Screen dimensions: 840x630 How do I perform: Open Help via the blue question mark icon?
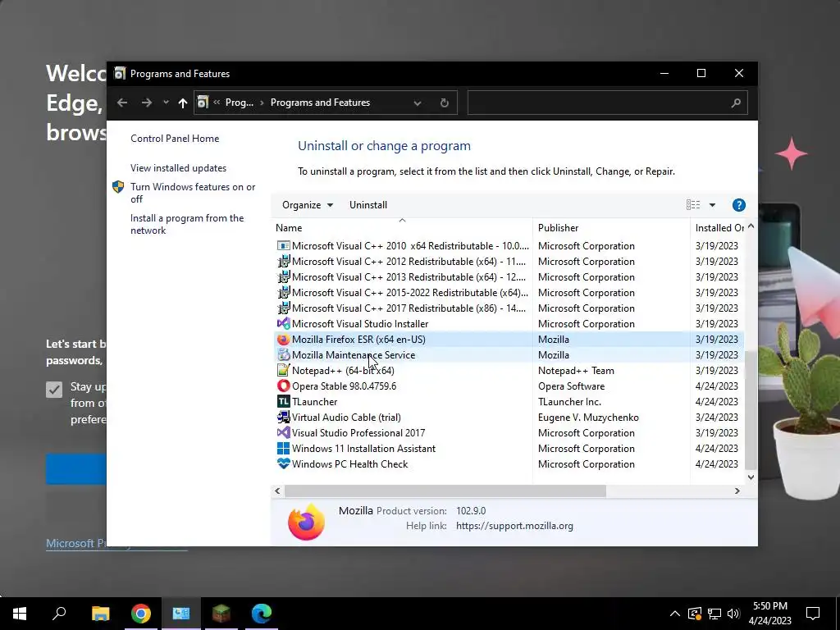click(x=739, y=205)
